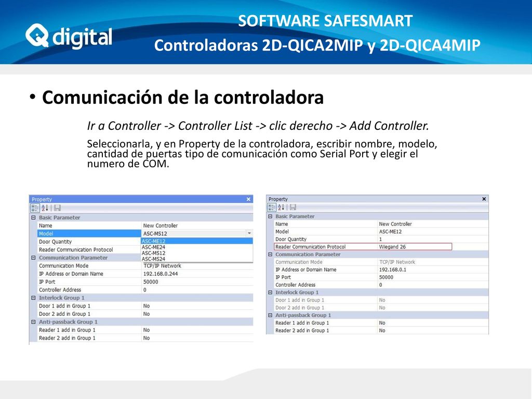Click 'Reader 1 add in Group 1' No value, left panel
Image resolution: width=532 pixels, height=399 pixels.
pos(197,330)
